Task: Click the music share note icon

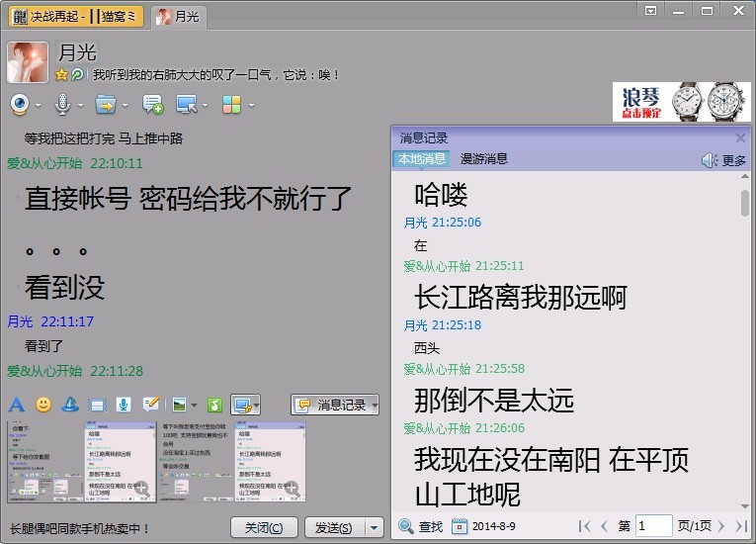Action: (214, 405)
